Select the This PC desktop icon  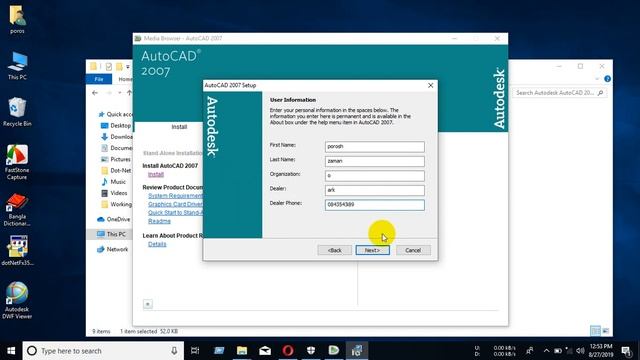[x=17, y=65]
